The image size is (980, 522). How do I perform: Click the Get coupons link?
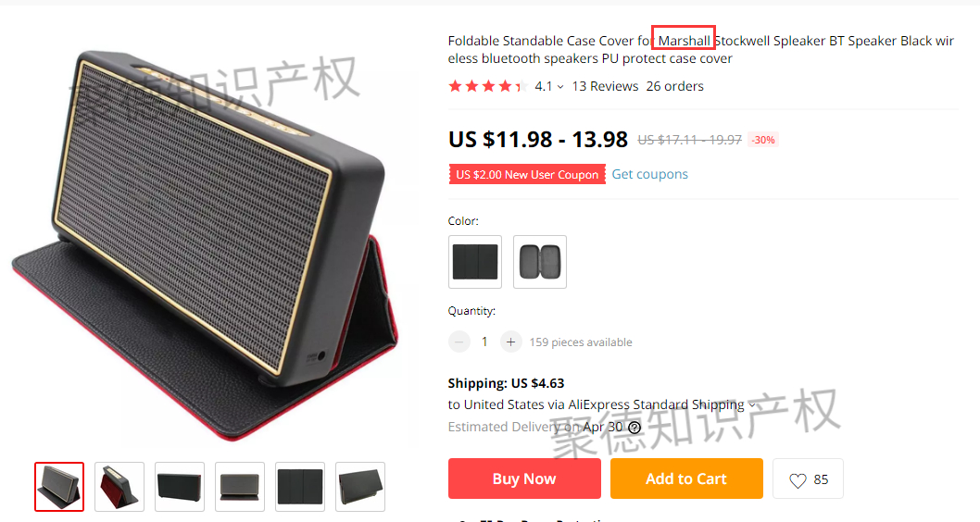point(649,174)
